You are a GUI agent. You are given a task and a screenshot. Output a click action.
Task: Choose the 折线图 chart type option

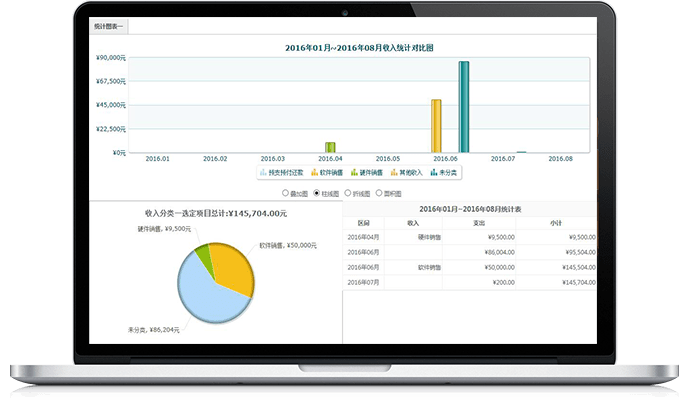[347, 192]
